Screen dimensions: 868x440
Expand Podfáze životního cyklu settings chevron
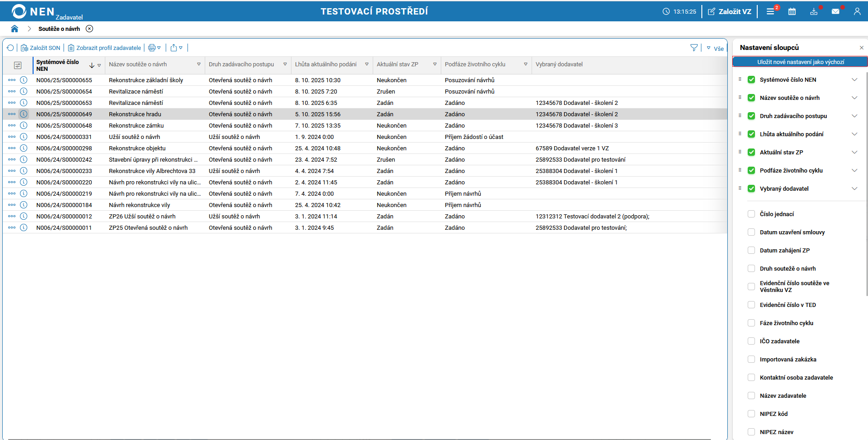(854, 170)
